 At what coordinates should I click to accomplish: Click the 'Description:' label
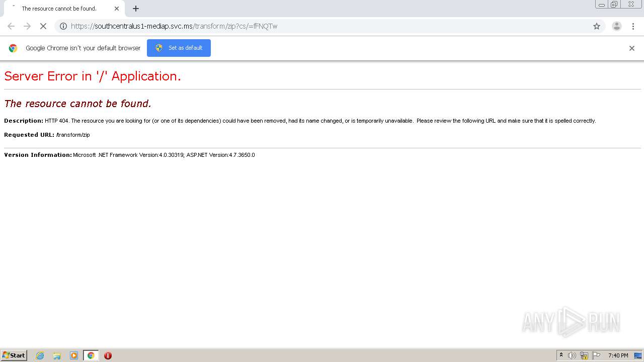coord(24,121)
